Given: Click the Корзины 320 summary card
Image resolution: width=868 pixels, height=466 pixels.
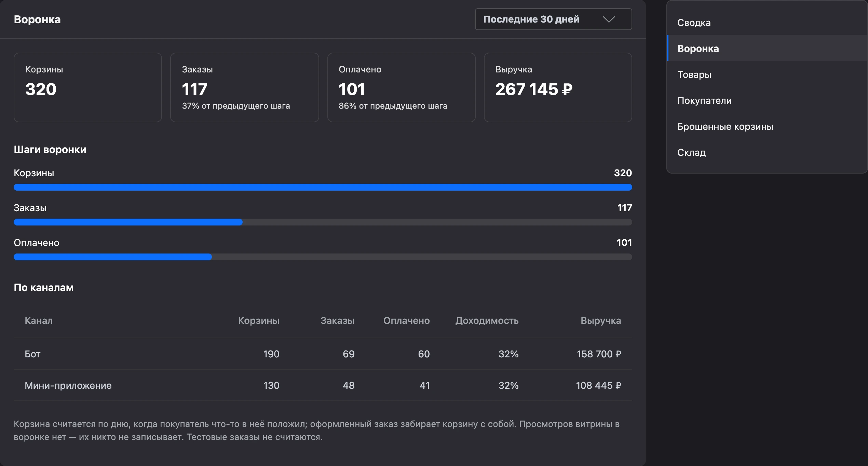Looking at the screenshot, I should pyautogui.click(x=88, y=87).
